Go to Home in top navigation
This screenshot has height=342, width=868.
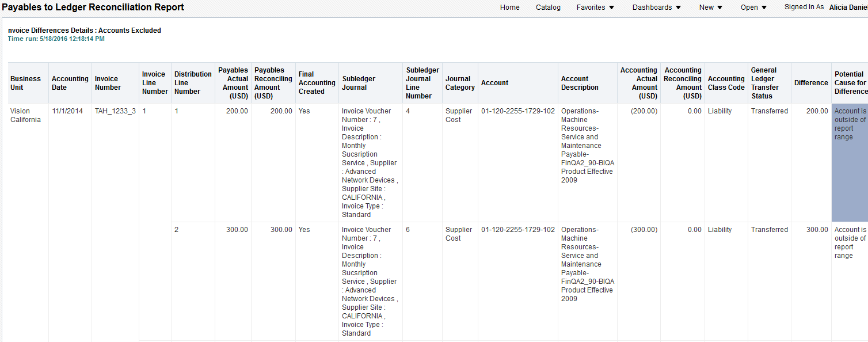[x=509, y=7]
